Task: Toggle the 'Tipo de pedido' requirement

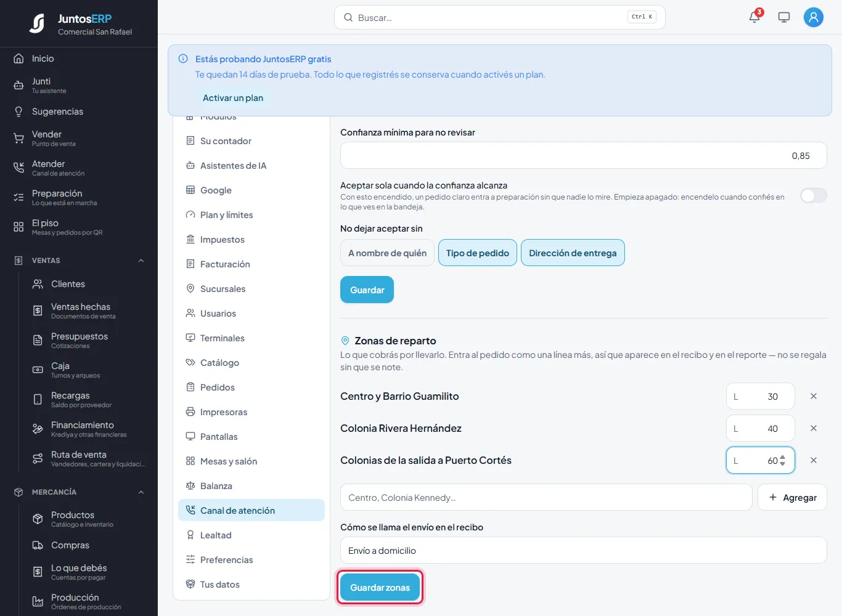Action: 478,253
